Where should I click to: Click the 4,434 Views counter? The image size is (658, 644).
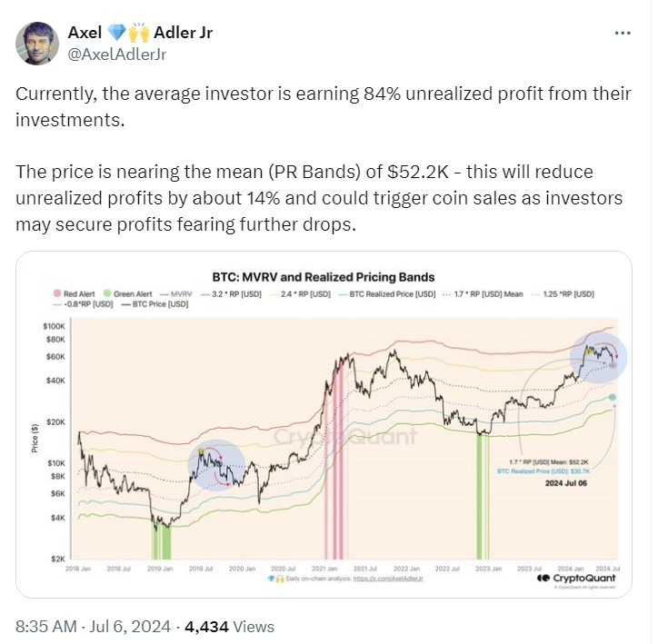pos(229,627)
